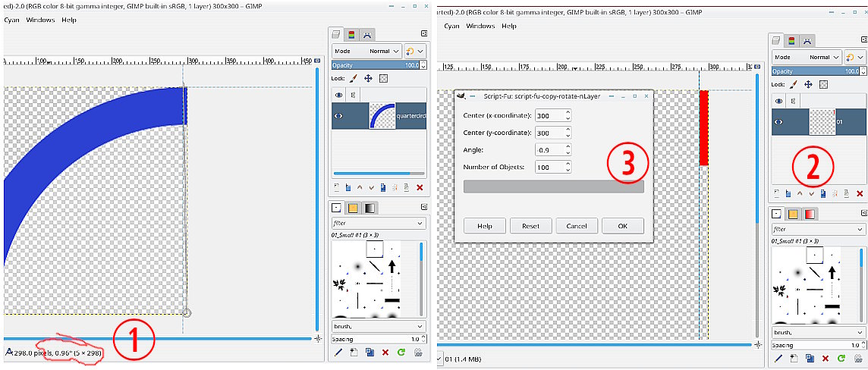Viewport: 868px width, 370px height.
Task: Open Help menu in left GIMP window
Action: [68, 20]
